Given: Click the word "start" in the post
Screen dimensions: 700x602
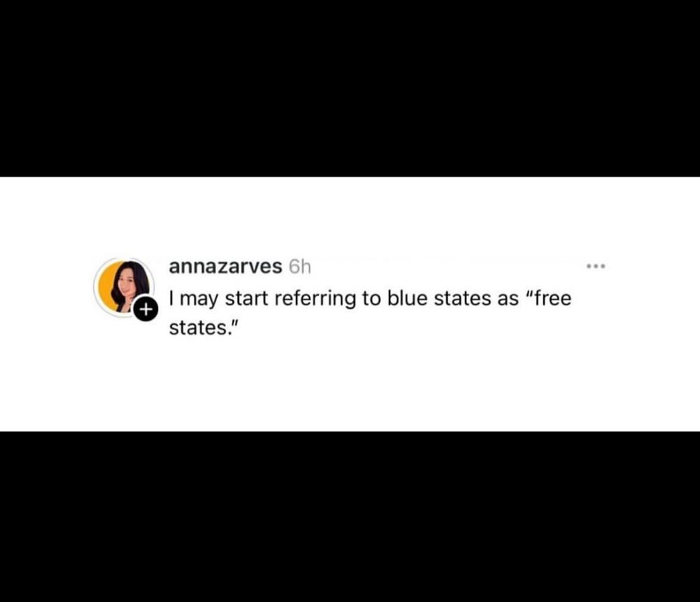Looking at the screenshot, I should [246, 298].
